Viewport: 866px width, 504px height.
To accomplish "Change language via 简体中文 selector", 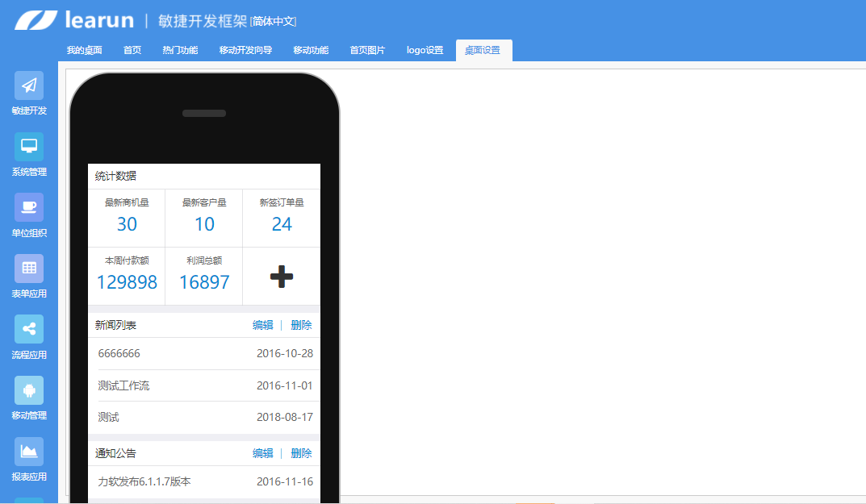I will coord(274,22).
